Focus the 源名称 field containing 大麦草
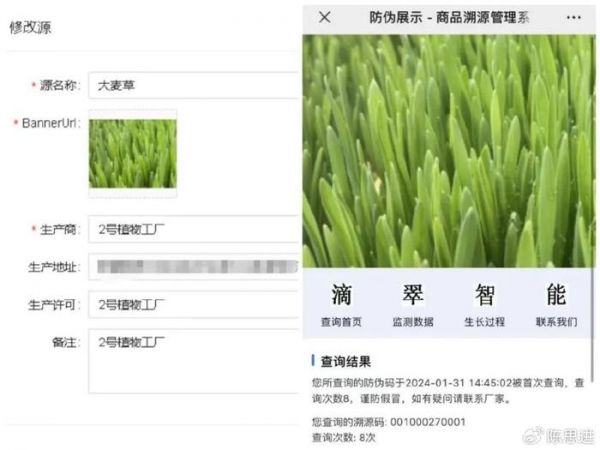Screen dimensions: 600x450 pos(193,86)
